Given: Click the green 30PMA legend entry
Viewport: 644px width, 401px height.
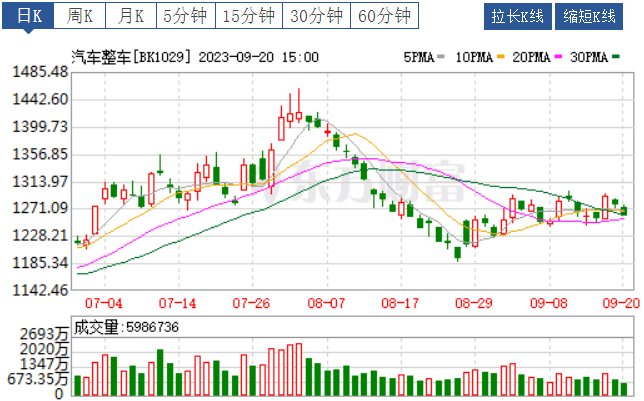Looking at the screenshot, I should (x=597, y=57).
